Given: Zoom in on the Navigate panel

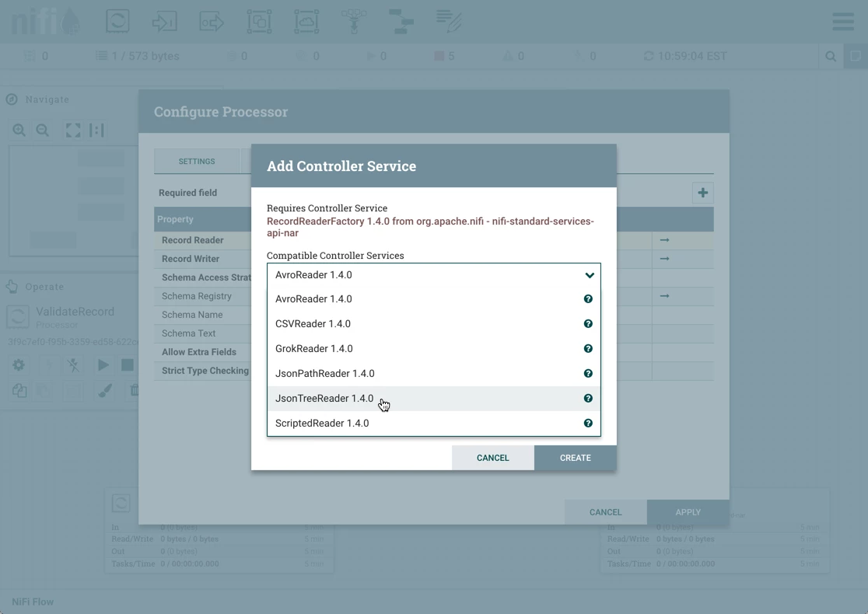Looking at the screenshot, I should point(19,131).
